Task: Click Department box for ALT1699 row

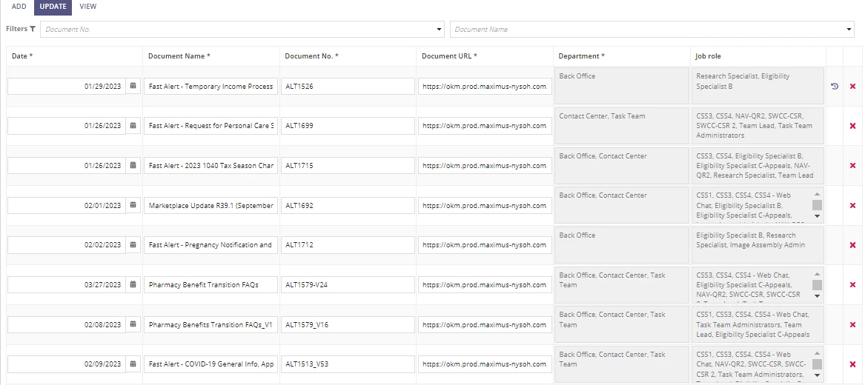Action: [622, 126]
